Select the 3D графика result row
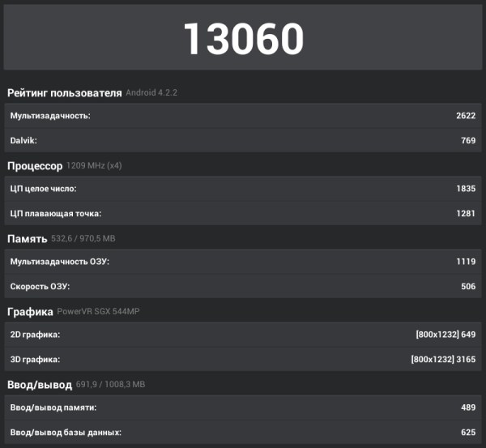Screen dimensions: 486x448 pos(243,359)
